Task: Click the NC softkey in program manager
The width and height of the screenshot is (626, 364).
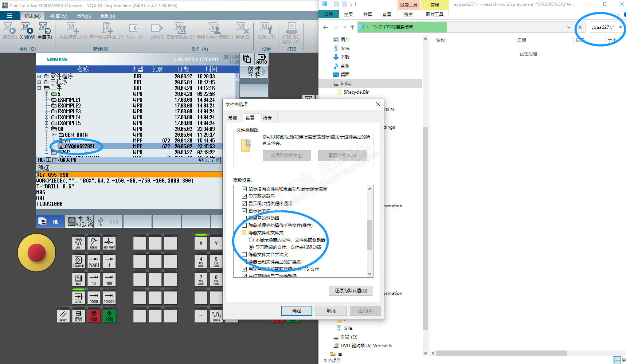Action: (50, 222)
